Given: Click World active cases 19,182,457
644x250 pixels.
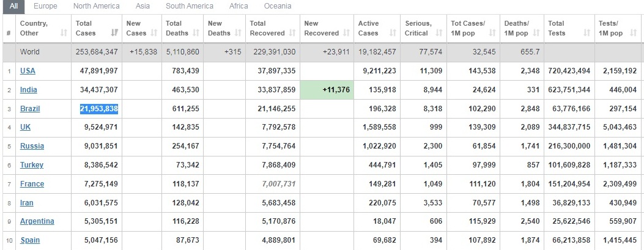Looking at the screenshot, I should pyautogui.click(x=377, y=52).
